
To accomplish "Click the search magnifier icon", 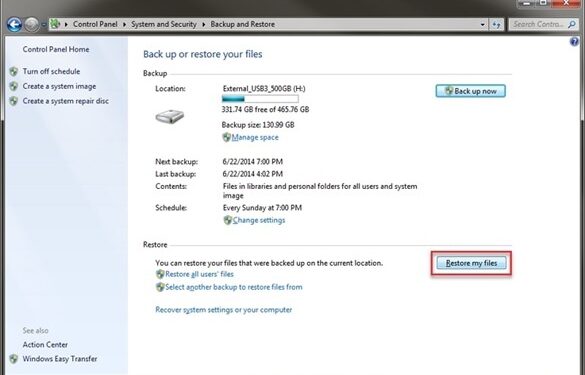I will click(572, 24).
